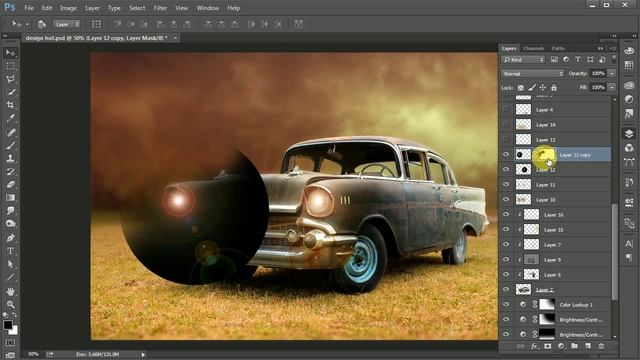Create new adjustment layer icon
This screenshot has height=360, width=640.
561,346
